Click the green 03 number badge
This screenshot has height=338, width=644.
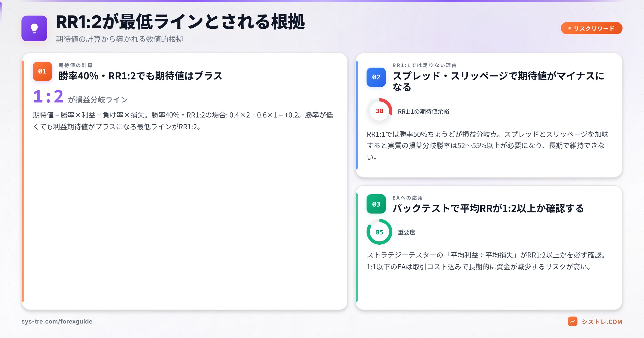click(x=376, y=204)
